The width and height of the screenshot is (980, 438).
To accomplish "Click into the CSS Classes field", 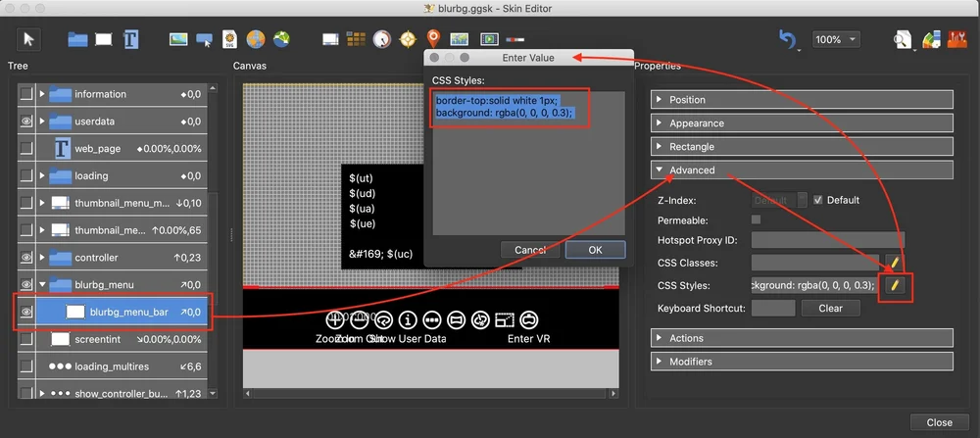I will 815,263.
